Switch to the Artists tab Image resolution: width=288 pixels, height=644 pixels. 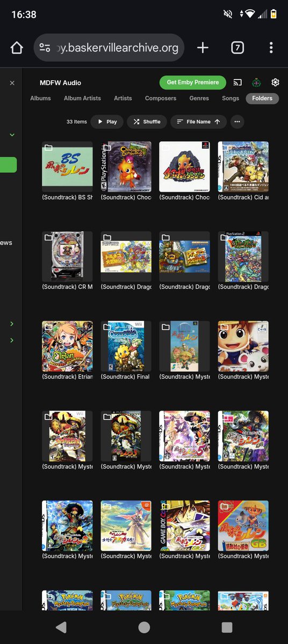click(x=123, y=98)
